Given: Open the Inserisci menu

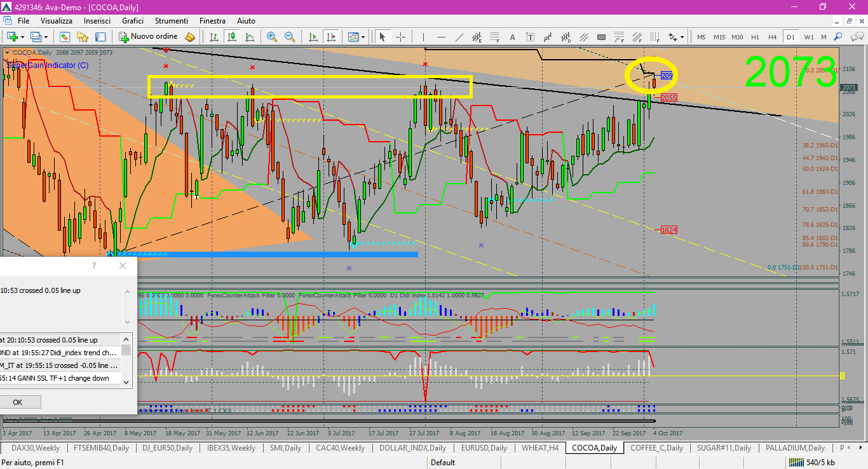Looking at the screenshot, I should [97, 21].
